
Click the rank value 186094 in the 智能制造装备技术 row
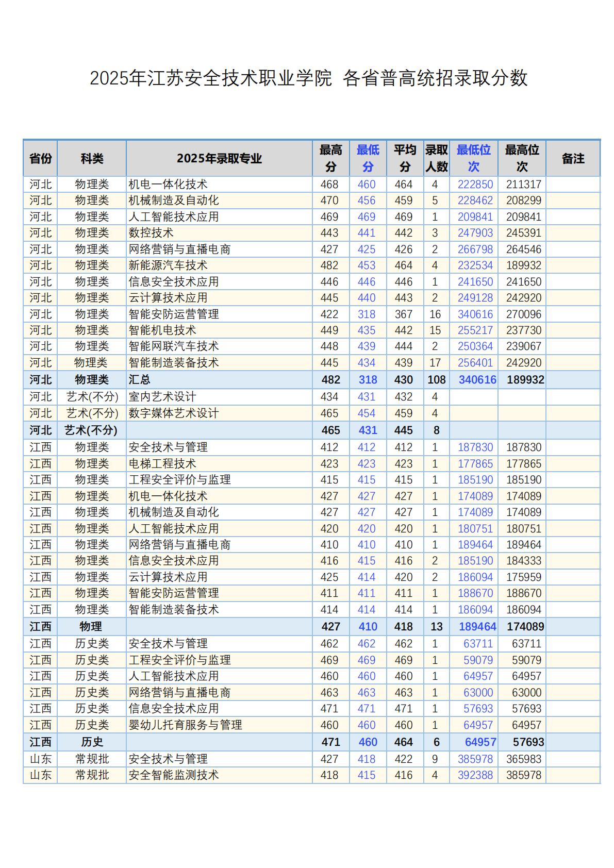[475, 610]
